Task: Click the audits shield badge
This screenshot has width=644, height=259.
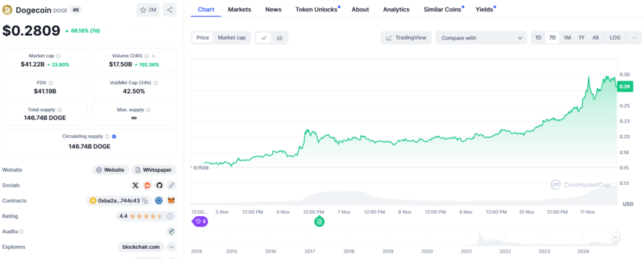Action: [172, 231]
